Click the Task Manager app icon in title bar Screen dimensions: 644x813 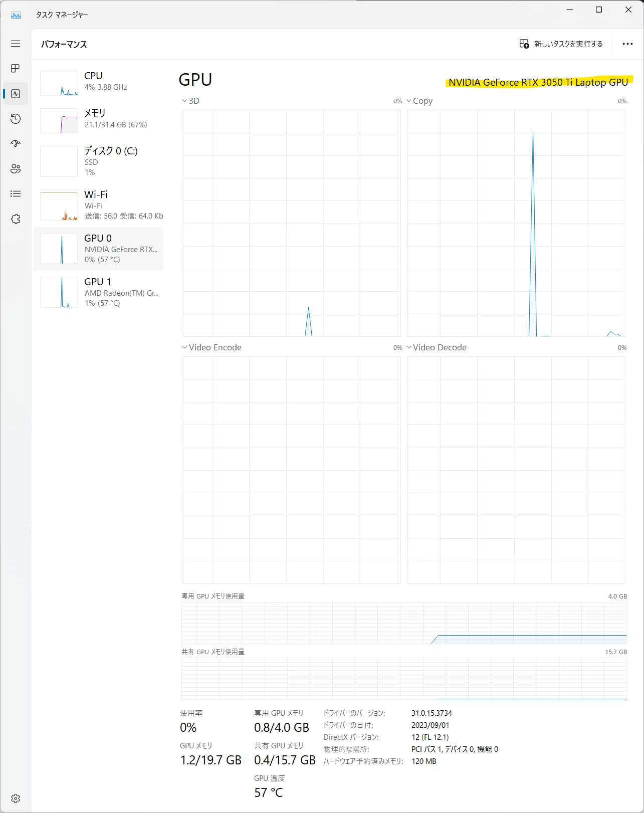point(16,15)
